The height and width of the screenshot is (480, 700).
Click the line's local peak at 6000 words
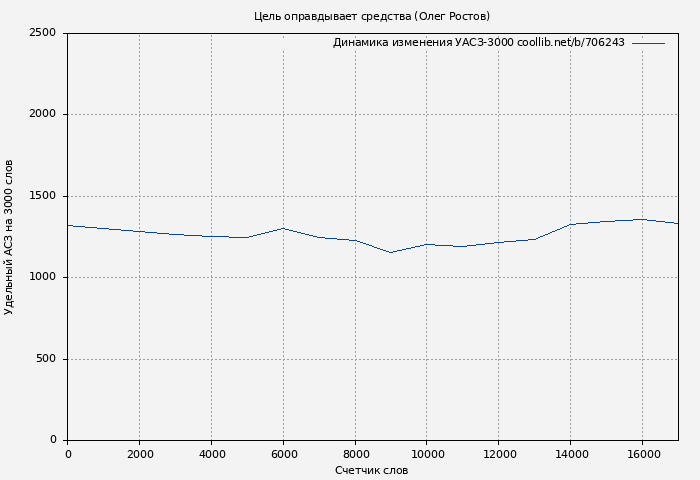[283, 228]
